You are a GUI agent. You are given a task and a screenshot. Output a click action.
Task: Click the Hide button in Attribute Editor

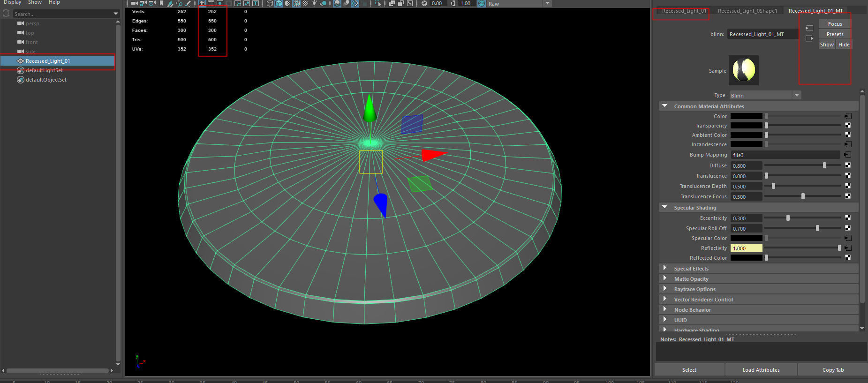click(844, 45)
